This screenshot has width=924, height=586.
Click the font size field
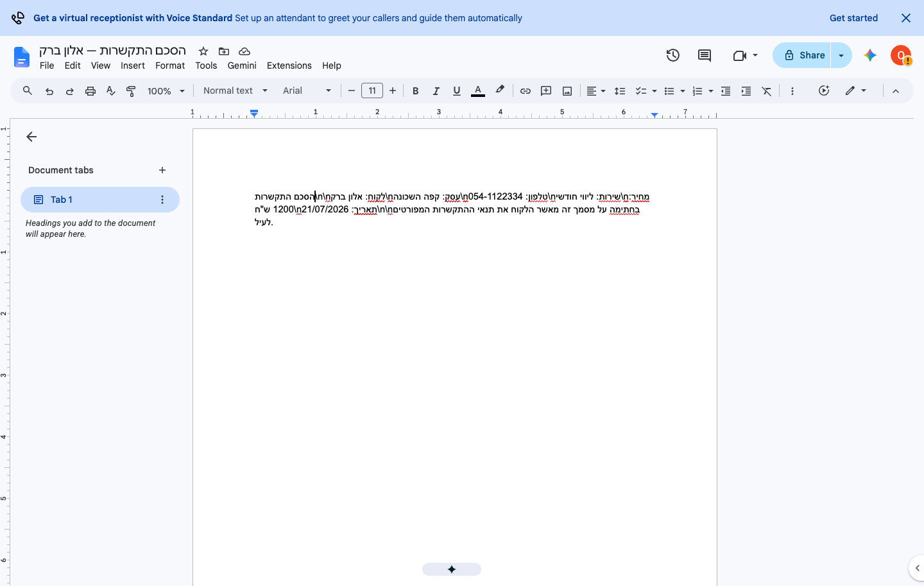(372, 91)
